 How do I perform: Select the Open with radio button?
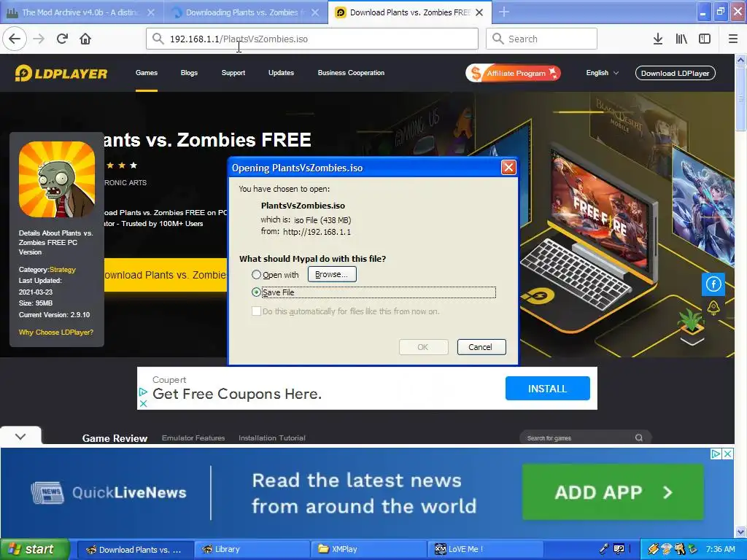256,274
